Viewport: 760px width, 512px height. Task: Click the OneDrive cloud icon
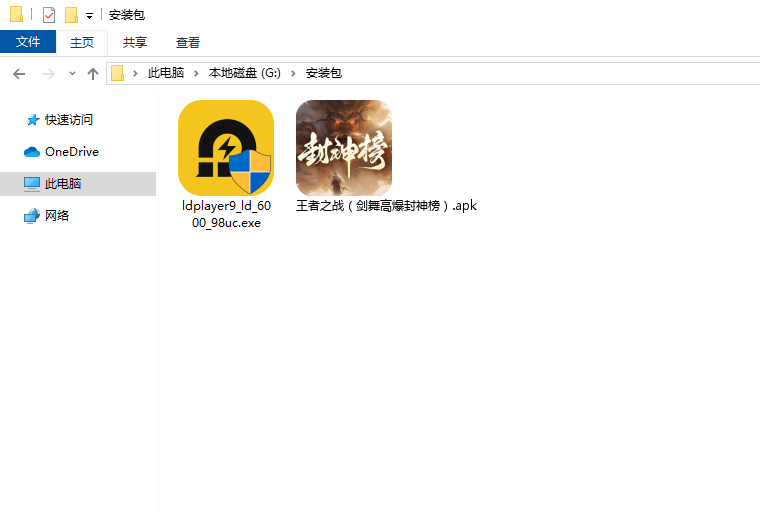[x=32, y=152]
